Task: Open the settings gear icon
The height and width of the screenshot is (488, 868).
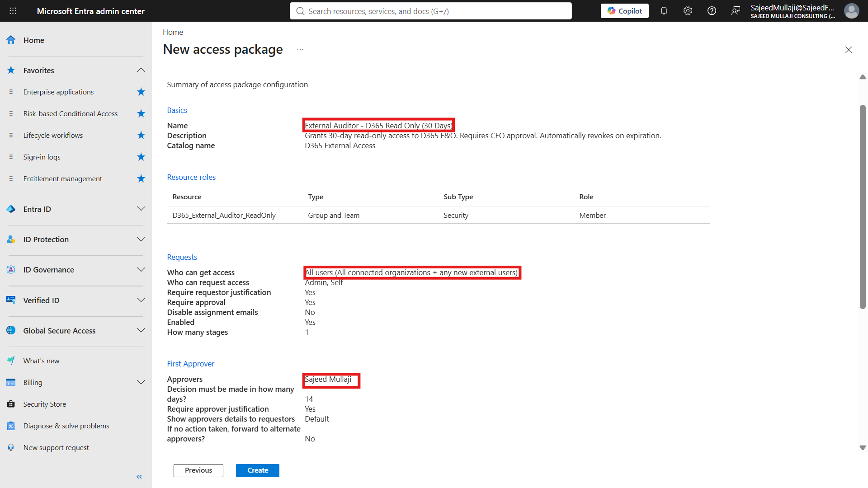Action: click(688, 11)
